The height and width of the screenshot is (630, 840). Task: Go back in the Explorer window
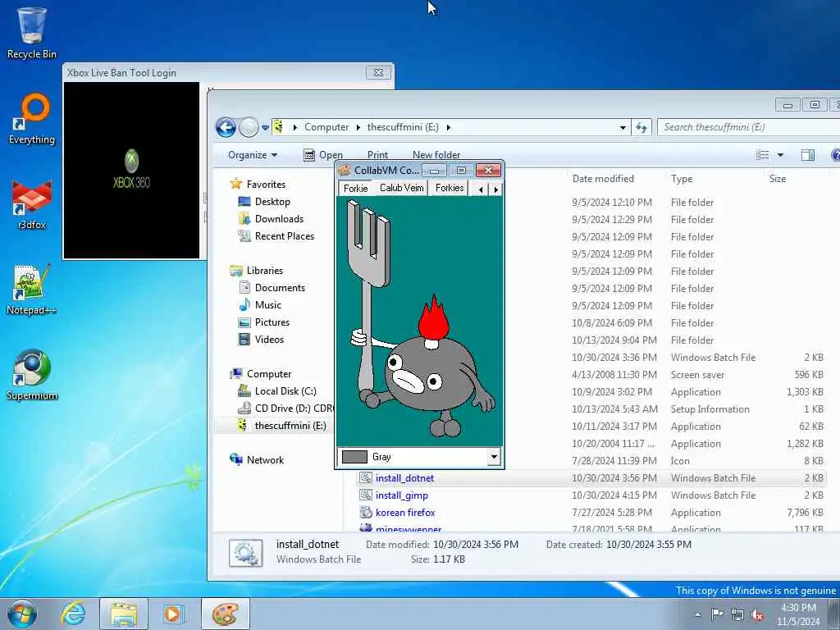[x=226, y=127]
